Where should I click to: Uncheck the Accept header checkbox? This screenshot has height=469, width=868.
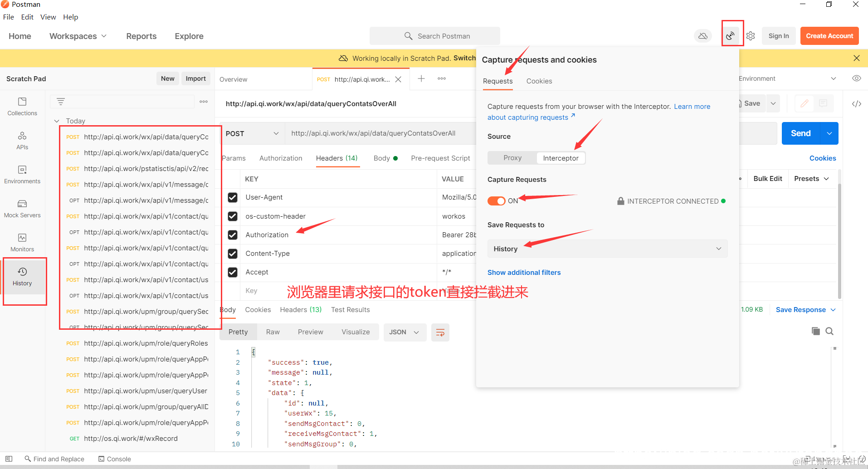tap(233, 272)
